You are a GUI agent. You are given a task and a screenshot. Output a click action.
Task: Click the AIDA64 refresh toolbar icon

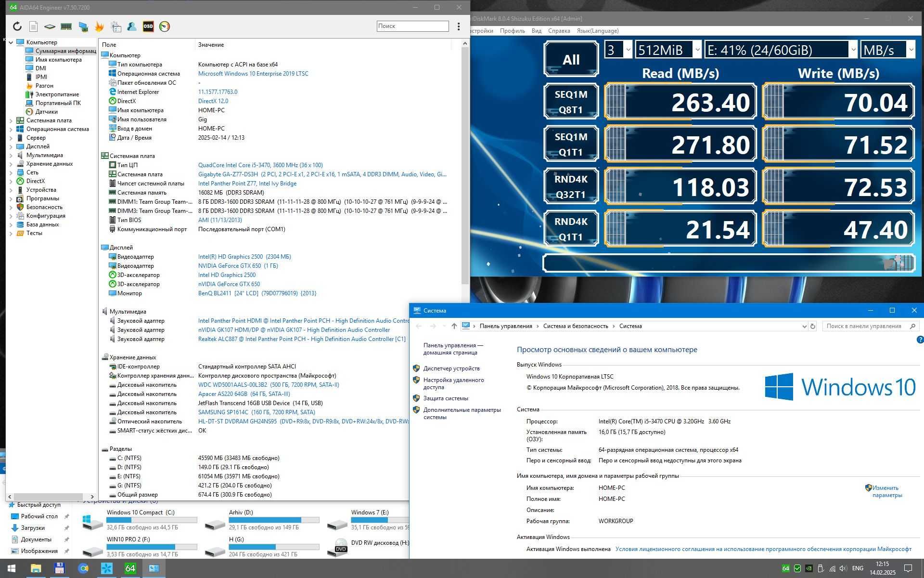click(x=17, y=26)
